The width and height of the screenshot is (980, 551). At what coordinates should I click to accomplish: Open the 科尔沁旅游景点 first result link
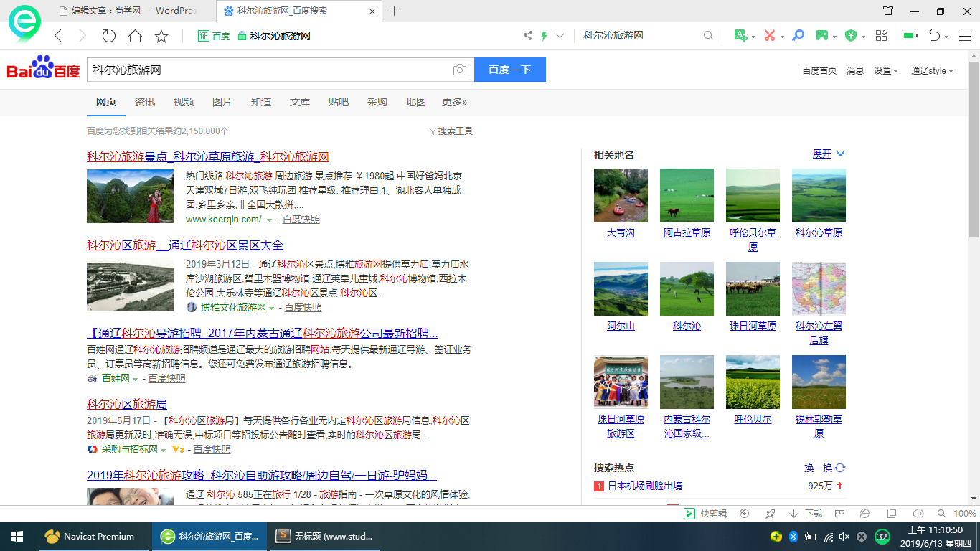click(x=208, y=156)
